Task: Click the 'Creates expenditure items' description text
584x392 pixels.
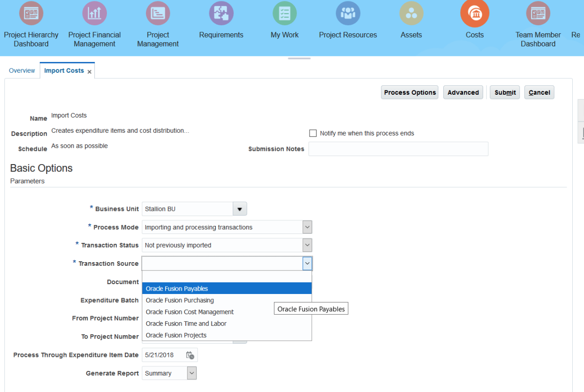Action: point(120,131)
